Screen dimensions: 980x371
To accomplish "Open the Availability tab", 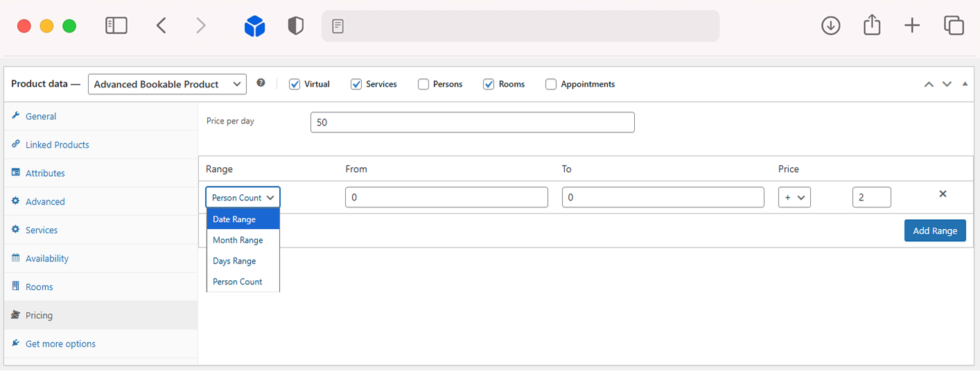I will pos(46,259).
